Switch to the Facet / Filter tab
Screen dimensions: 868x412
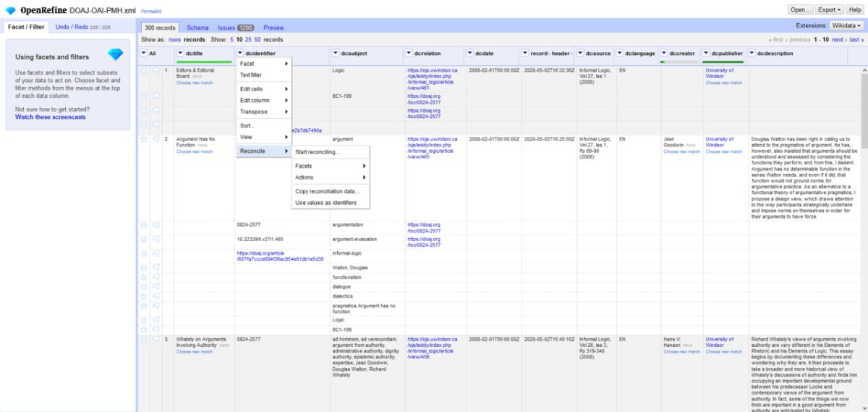coord(25,27)
